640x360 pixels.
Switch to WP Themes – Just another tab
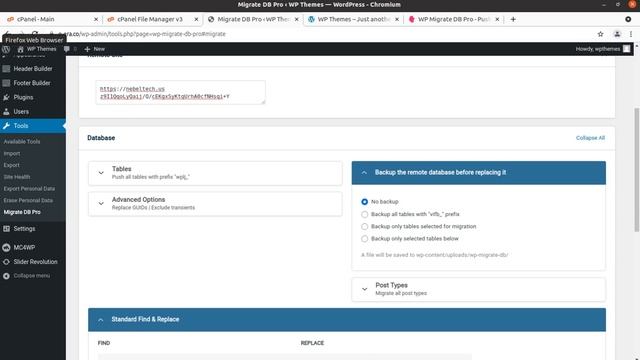(x=353, y=19)
